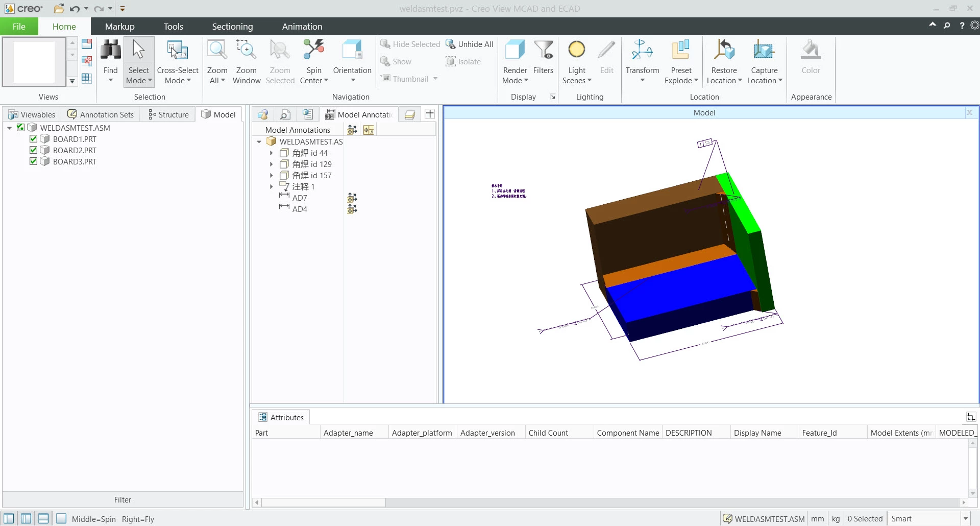Open Cross-Select Mode tool
The width and height of the screenshot is (980, 526).
tap(178, 61)
